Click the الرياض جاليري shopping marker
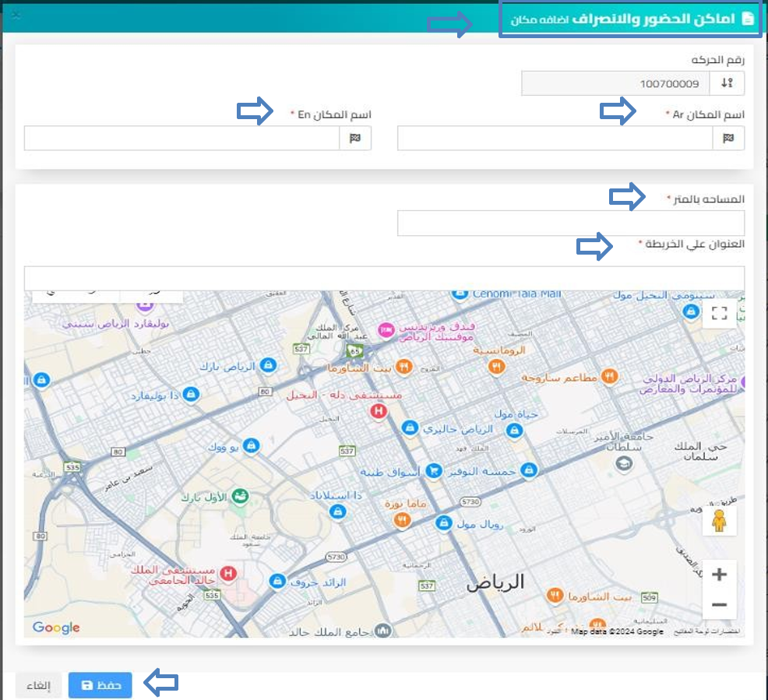This screenshot has width=768, height=700. (410, 428)
